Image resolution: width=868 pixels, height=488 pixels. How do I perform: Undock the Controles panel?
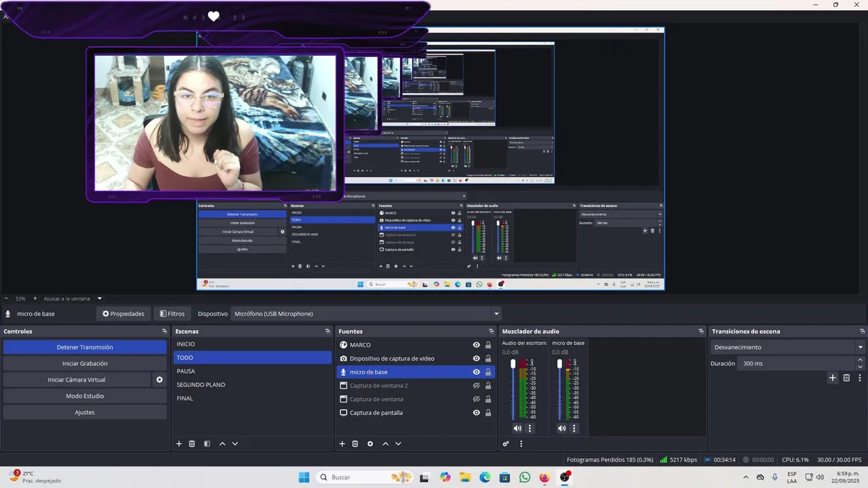click(164, 331)
